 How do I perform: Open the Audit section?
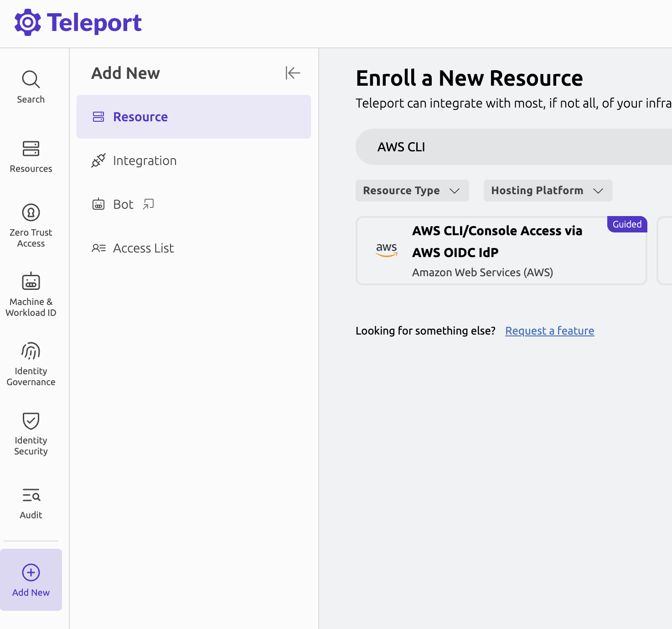(x=31, y=501)
